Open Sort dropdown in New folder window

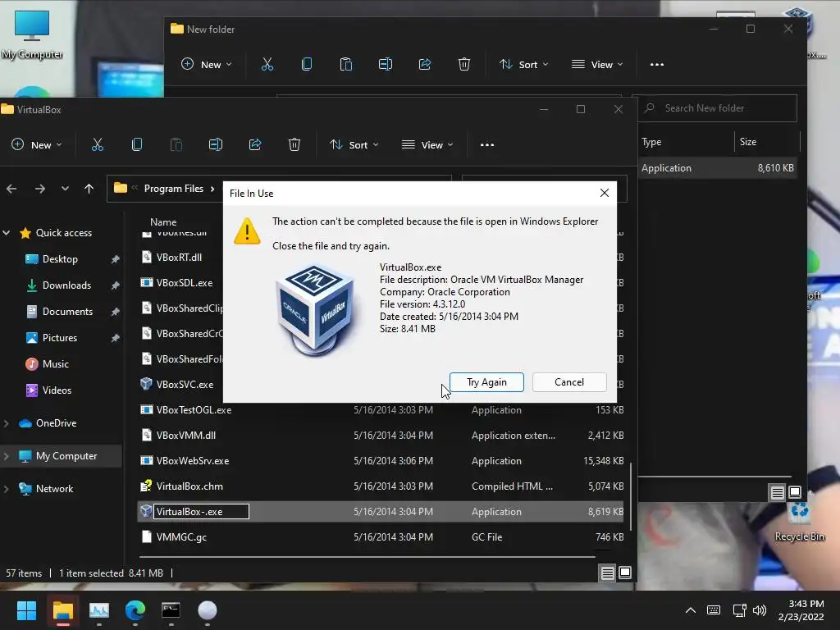pos(524,64)
